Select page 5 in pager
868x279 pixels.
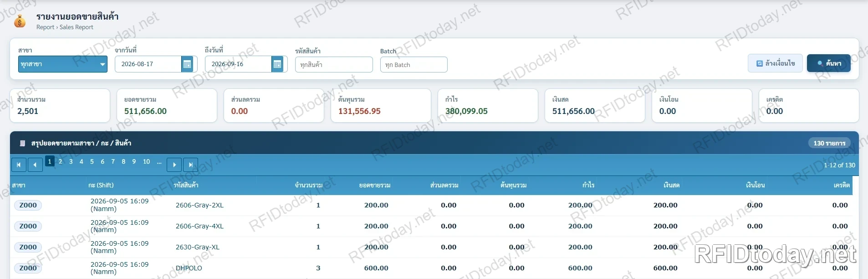[x=92, y=161]
